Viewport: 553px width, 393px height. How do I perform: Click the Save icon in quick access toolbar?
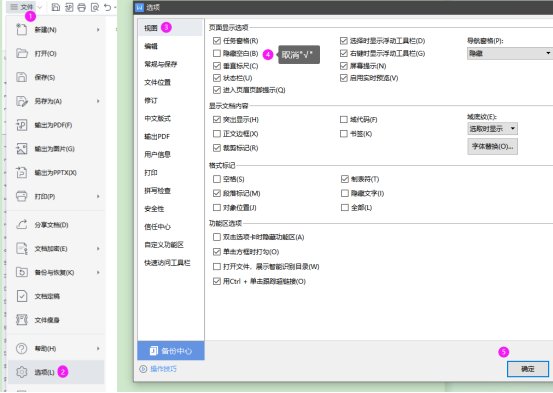(x=56, y=7)
